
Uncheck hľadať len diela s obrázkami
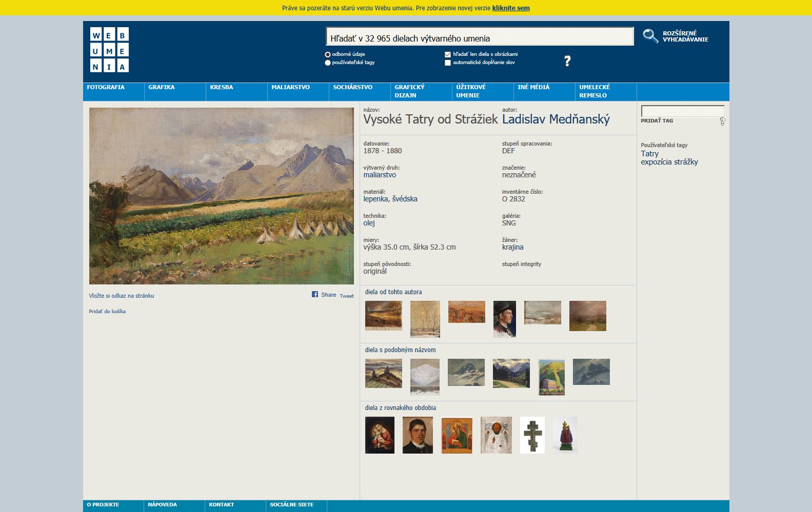[x=448, y=54]
